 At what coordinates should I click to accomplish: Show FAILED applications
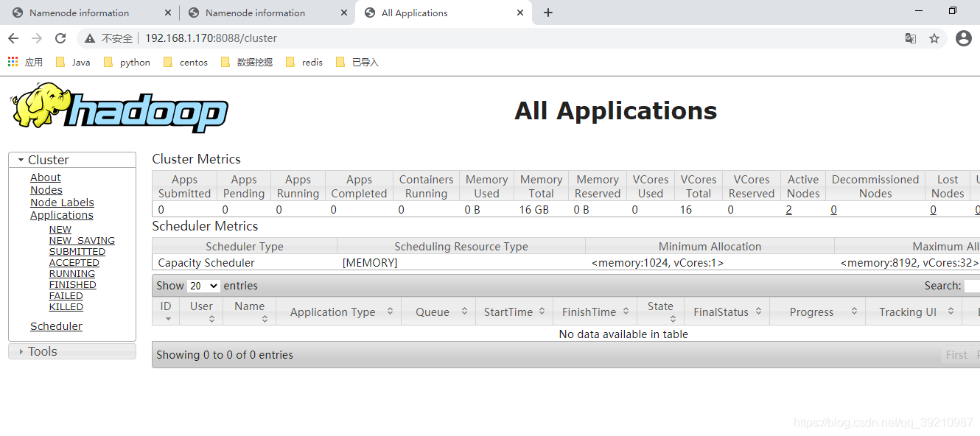tap(66, 296)
